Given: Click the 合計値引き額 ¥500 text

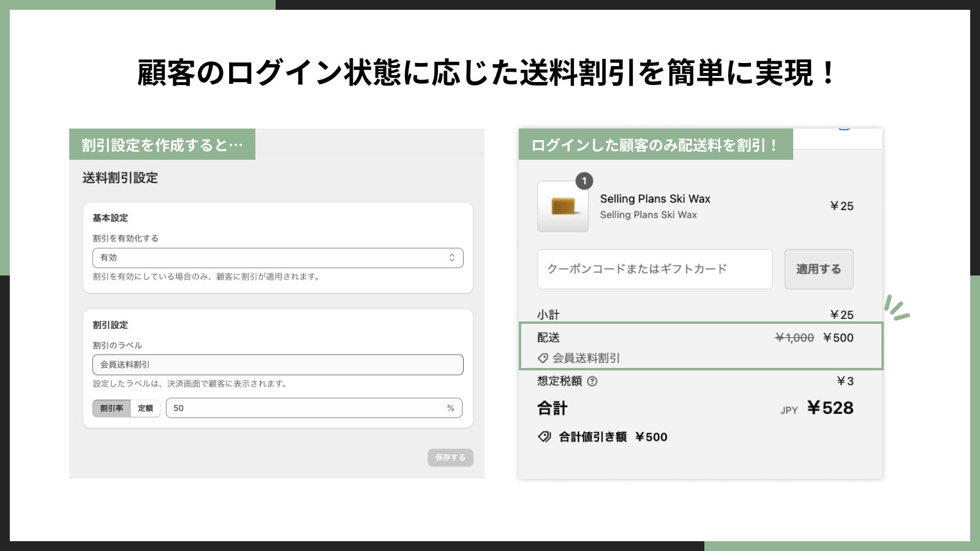Looking at the screenshot, I should click(x=613, y=437).
